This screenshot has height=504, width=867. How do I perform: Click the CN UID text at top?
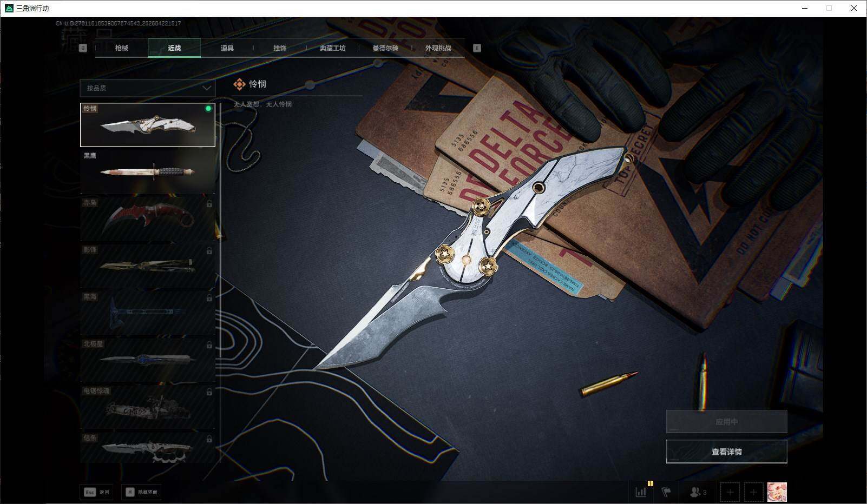click(119, 23)
